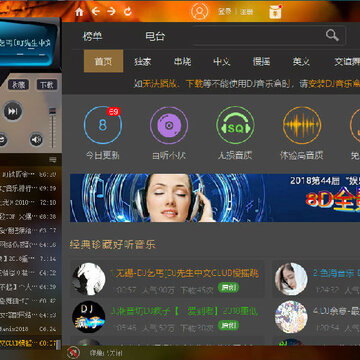Screen dimensions: 360x360
Task: Click the playlist scrollbar thumb
Action: coord(58,344)
